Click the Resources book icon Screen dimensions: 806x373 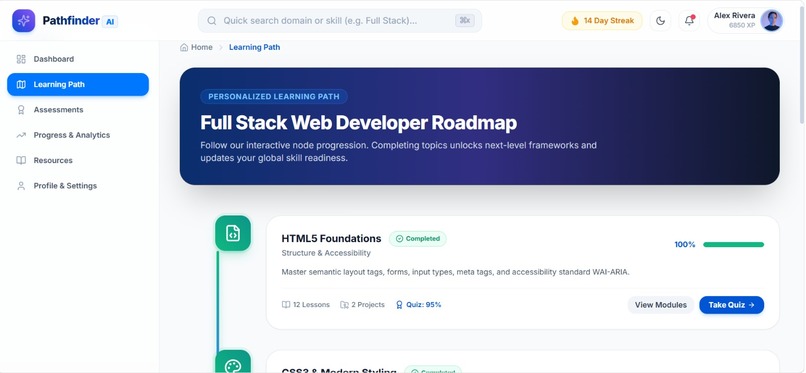[x=21, y=160]
